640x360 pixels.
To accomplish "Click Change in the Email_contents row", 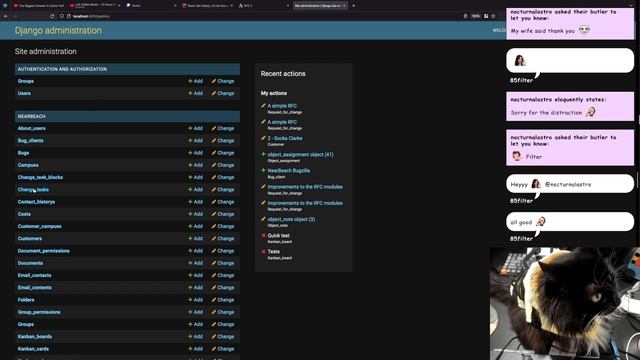I will pyautogui.click(x=223, y=288).
